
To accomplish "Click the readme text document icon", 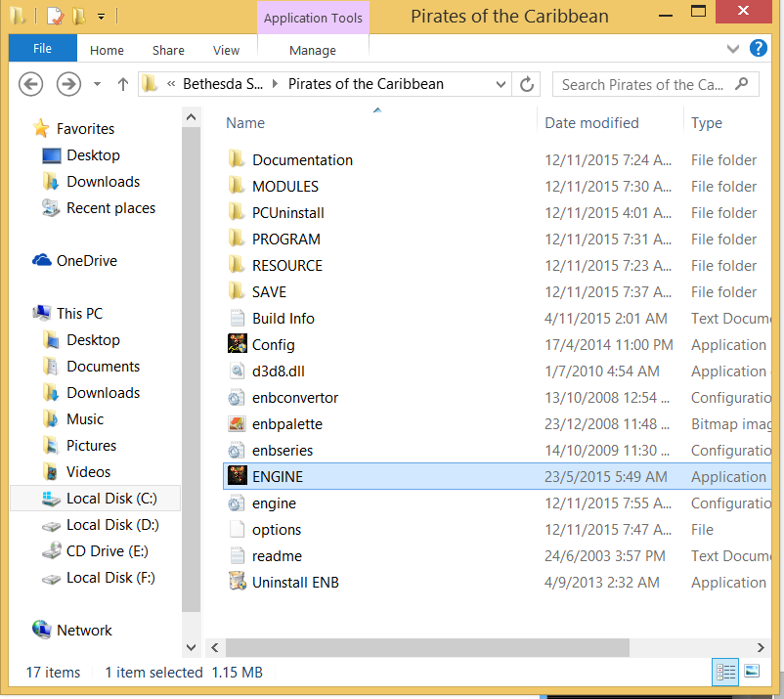I will (x=237, y=555).
